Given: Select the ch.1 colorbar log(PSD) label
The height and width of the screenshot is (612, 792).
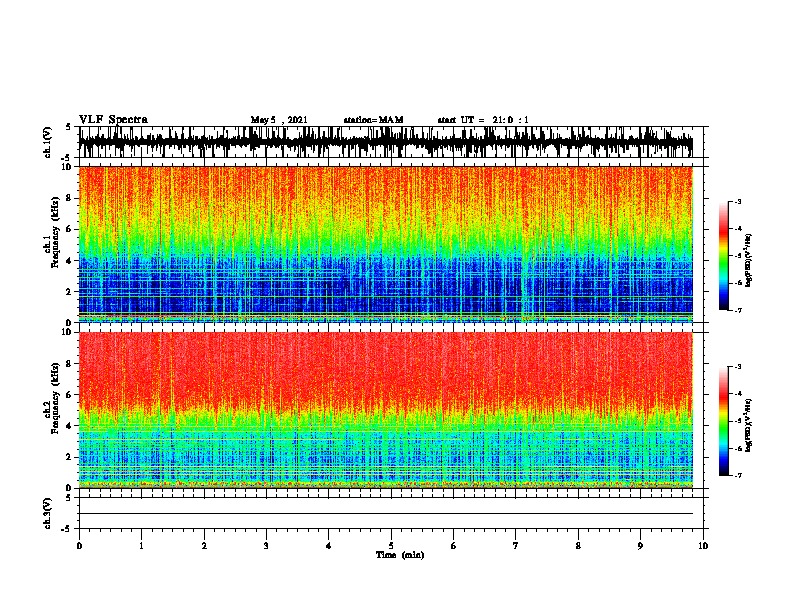Looking at the screenshot, I should click(748, 261).
